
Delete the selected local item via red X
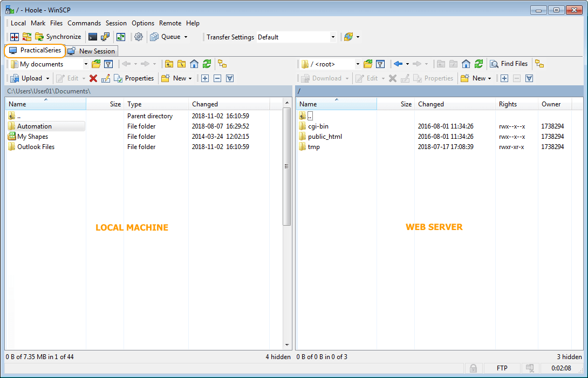[x=93, y=78]
